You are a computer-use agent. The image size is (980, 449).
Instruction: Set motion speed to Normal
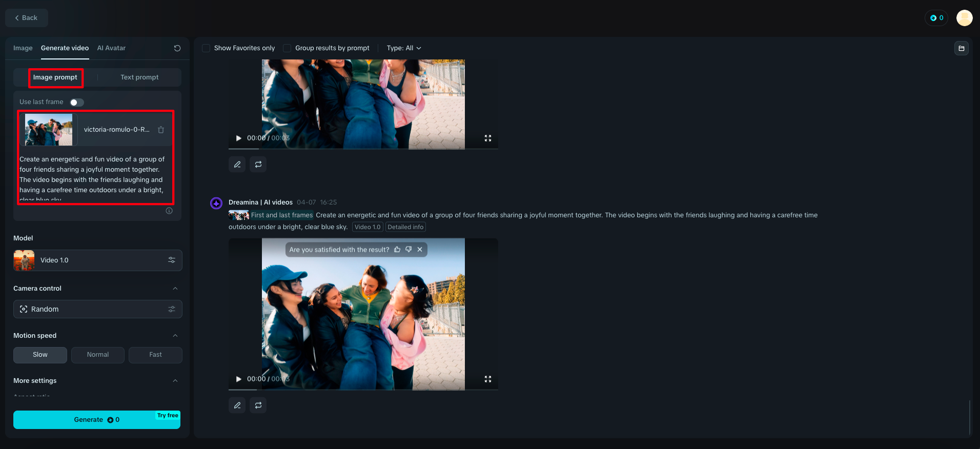(98, 355)
